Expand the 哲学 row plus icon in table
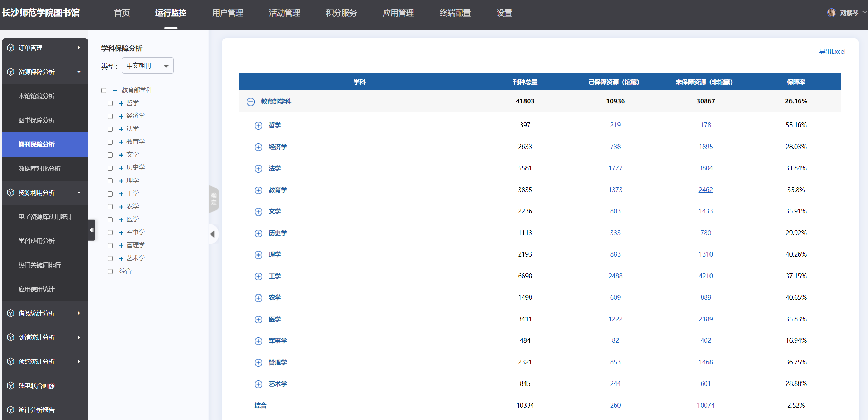Screen dimensions: 868x420 click(x=258, y=126)
